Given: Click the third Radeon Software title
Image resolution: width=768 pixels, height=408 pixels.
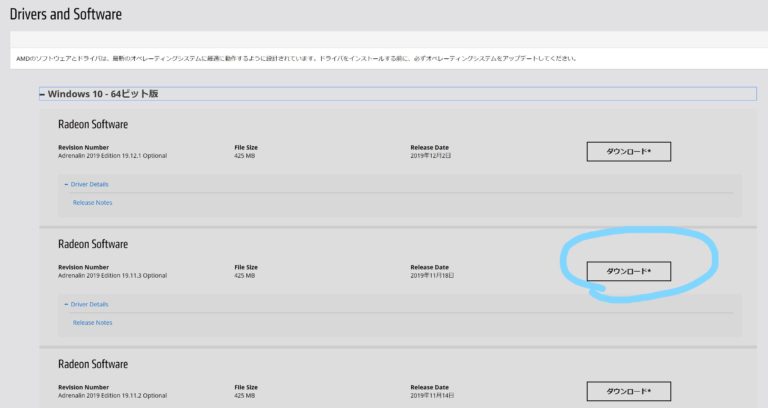Looking at the screenshot, I should (x=93, y=364).
